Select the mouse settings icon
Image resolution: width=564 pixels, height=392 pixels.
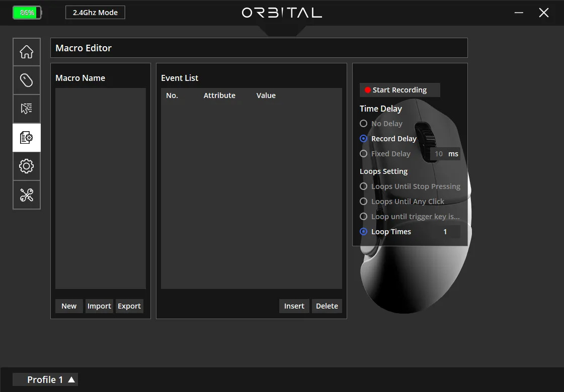click(26, 80)
